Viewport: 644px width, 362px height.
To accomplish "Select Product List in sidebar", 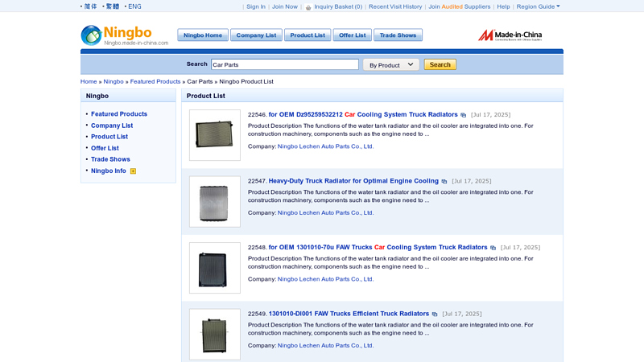I will coord(109,137).
